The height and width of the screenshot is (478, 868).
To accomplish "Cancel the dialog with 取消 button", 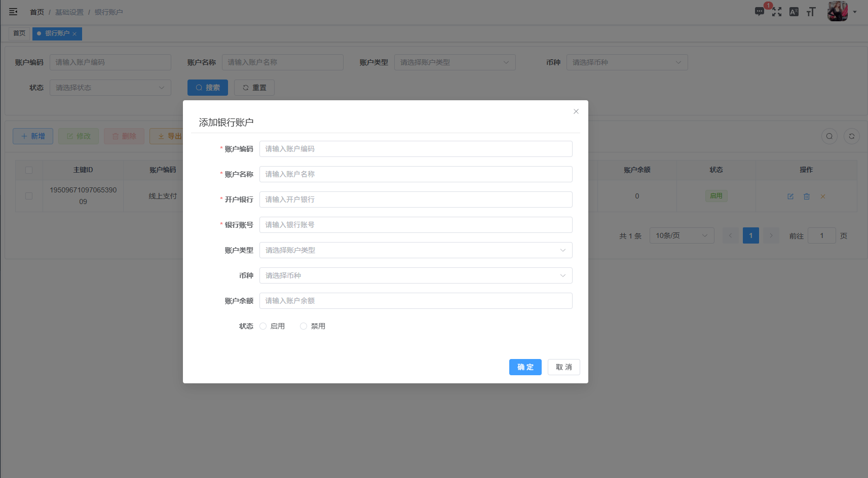I will click(563, 367).
